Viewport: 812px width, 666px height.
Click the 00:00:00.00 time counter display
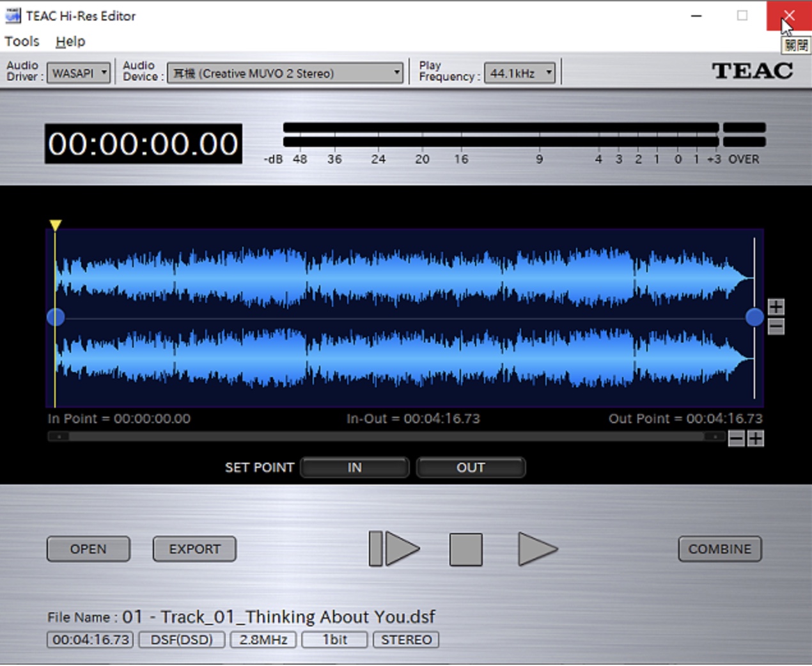(x=143, y=144)
